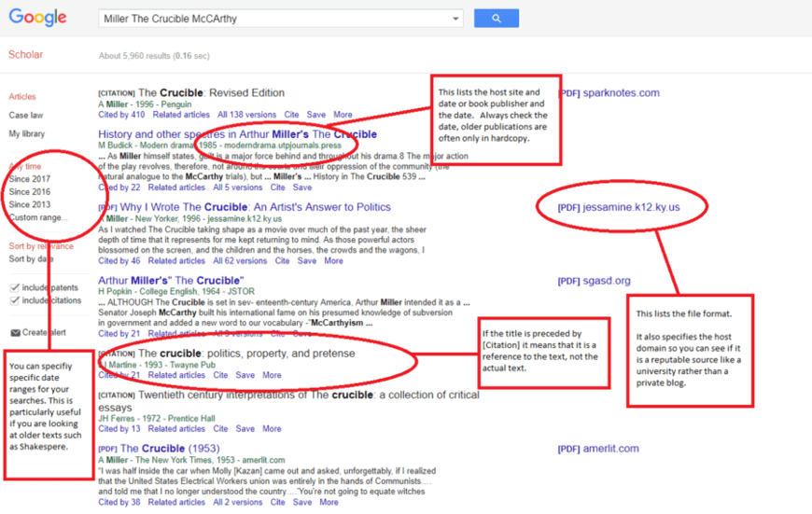
Task: Open My library in the sidebar
Action: [x=26, y=134]
